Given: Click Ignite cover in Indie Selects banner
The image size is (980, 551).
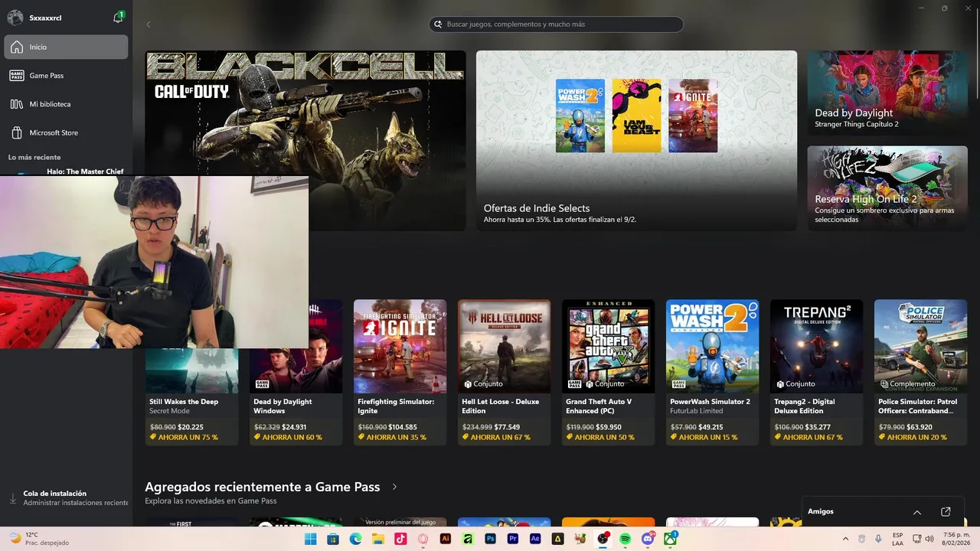Looking at the screenshot, I should pyautogui.click(x=693, y=116).
